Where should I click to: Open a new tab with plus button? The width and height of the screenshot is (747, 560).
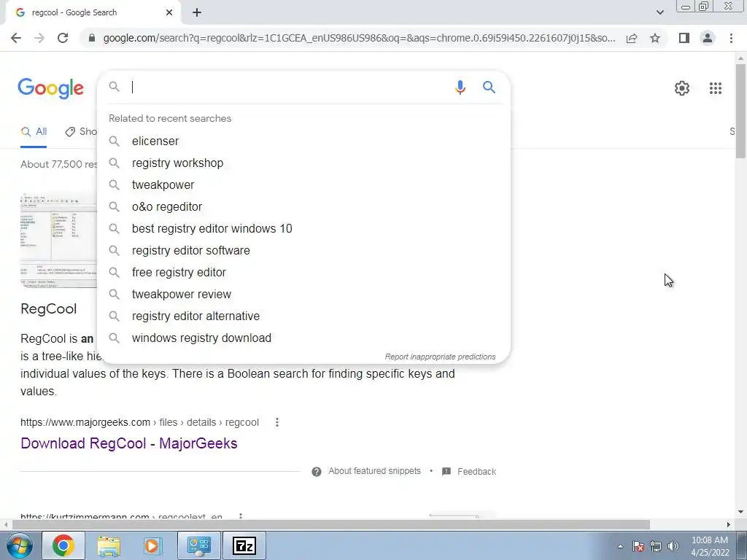point(197,13)
